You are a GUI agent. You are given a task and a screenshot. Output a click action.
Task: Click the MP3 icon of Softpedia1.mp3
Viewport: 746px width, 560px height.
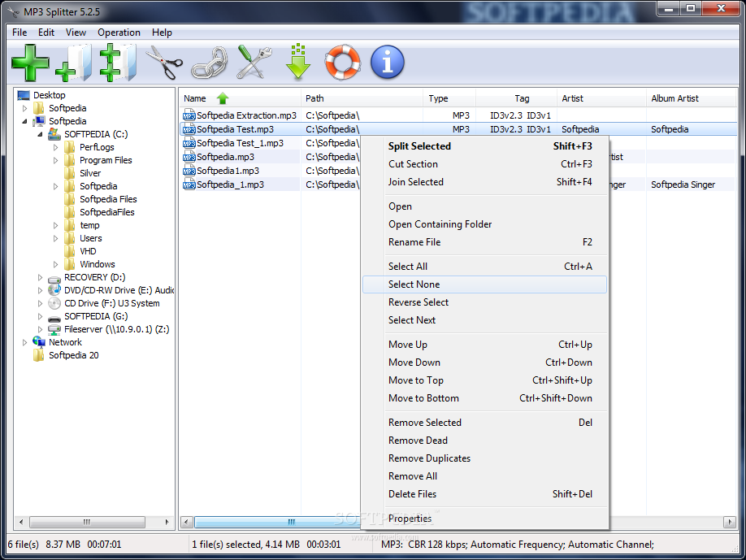click(x=189, y=171)
